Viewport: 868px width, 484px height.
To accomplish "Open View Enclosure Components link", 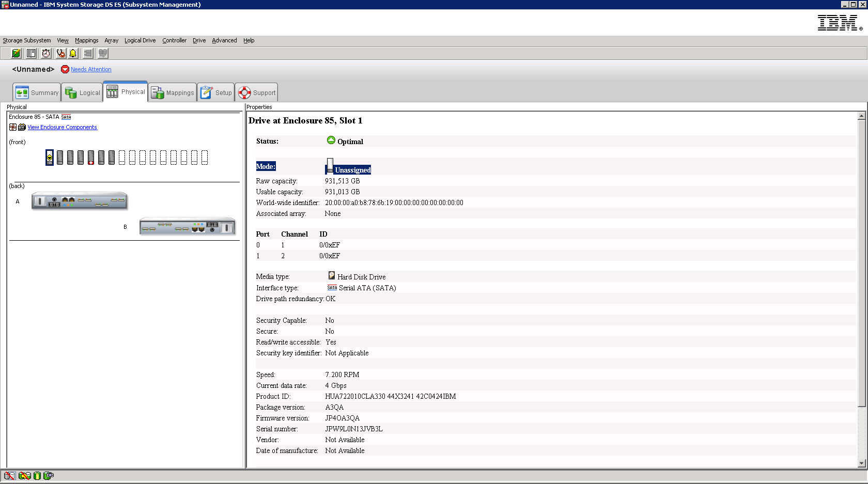I will click(x=62, y=127).
